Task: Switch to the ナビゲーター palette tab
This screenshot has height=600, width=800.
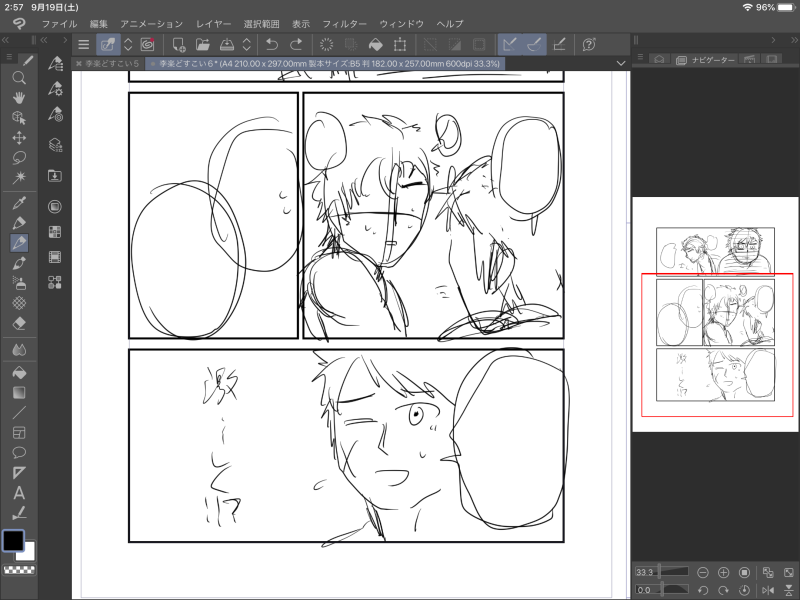Action: (x=707, y=60)
